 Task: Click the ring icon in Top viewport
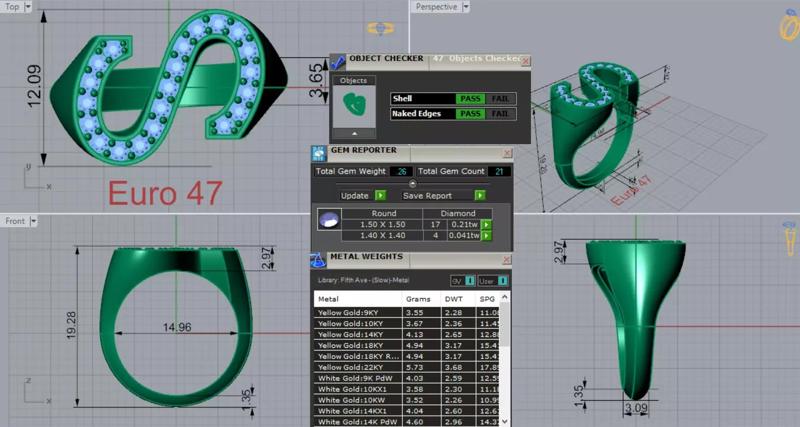[x=381, y=28]
